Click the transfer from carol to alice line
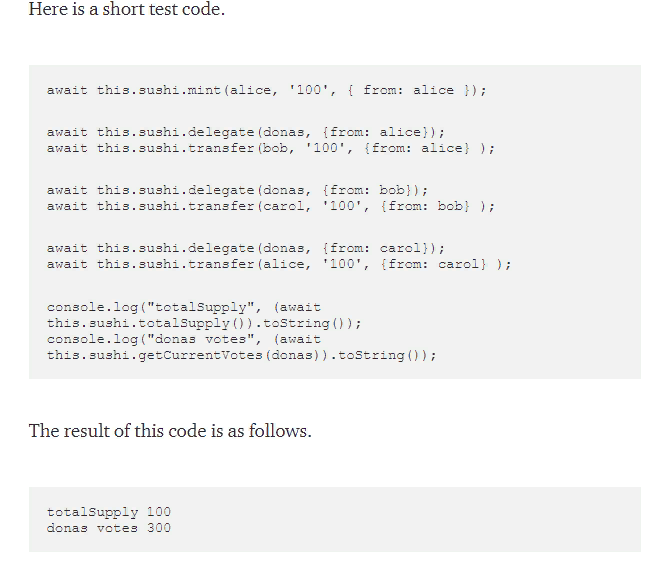The height and width of the screenshot is (570, 669). click(278, 264)
